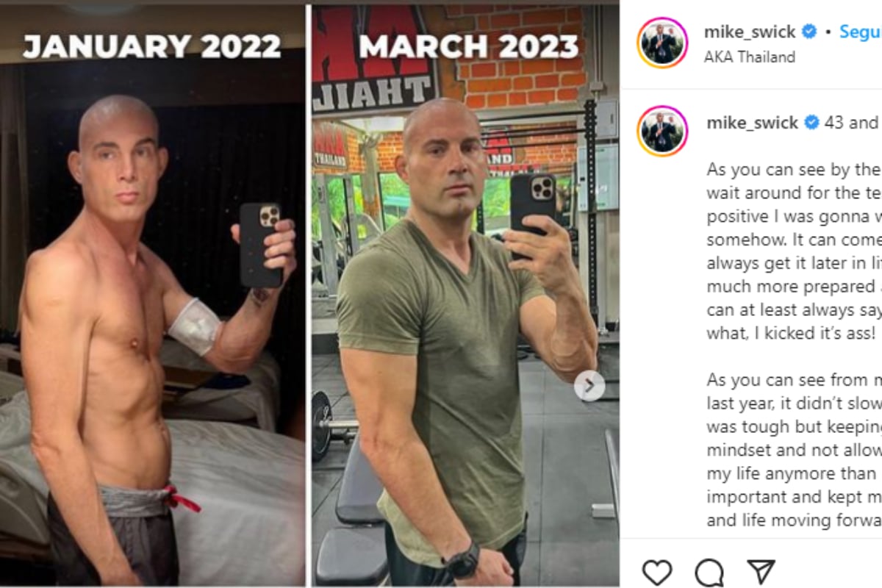Advance to the next carousel photo
The height and width of the screenshot is (588, 882).
(589, 386)
